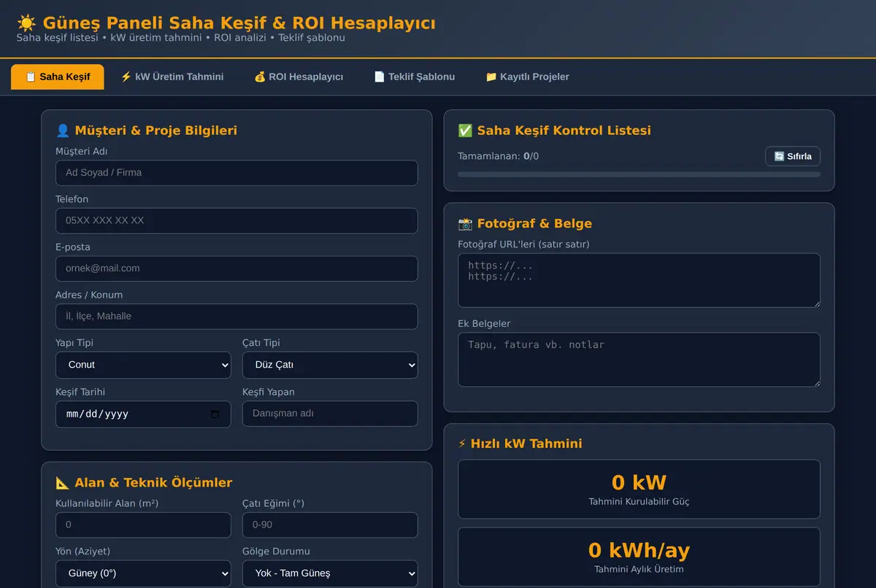Open the ROI Hesaplayıcı tab
The width and height of the screenshot is (876, 588).
click(x=299, y=77)
